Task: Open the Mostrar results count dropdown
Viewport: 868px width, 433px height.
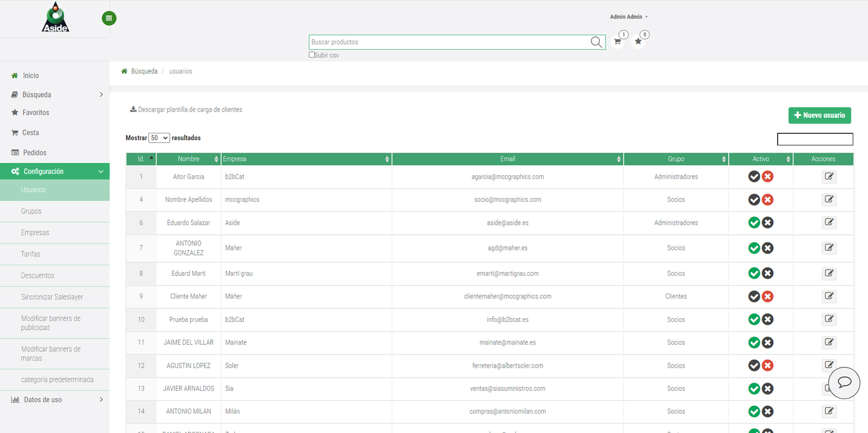Action: [159, 138]
